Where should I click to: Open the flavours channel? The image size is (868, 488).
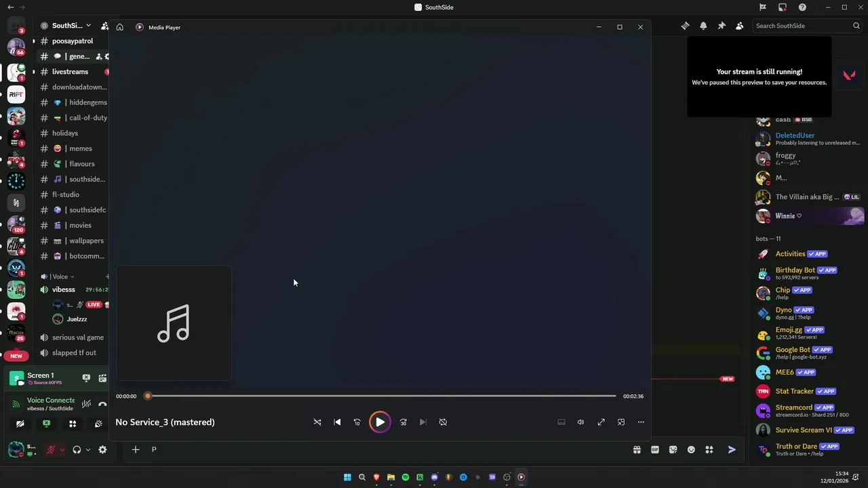click(75, 164)
